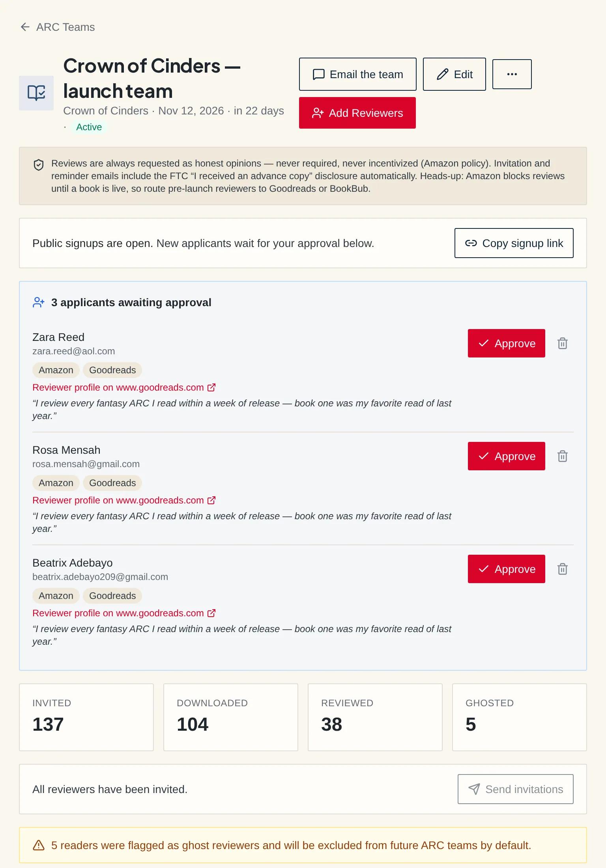Screen dimensions: 606x868
Task: Trash Beatrix Adebayo's application
Action: pyautogui.click(x=562, y=569)
